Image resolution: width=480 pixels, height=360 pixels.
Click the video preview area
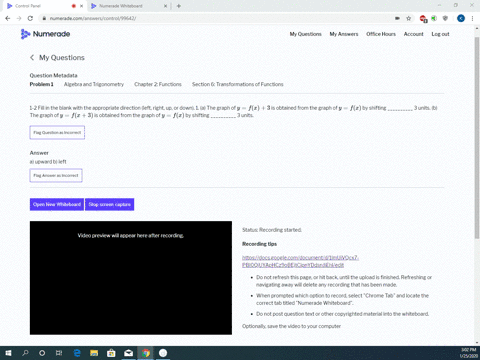131,278
